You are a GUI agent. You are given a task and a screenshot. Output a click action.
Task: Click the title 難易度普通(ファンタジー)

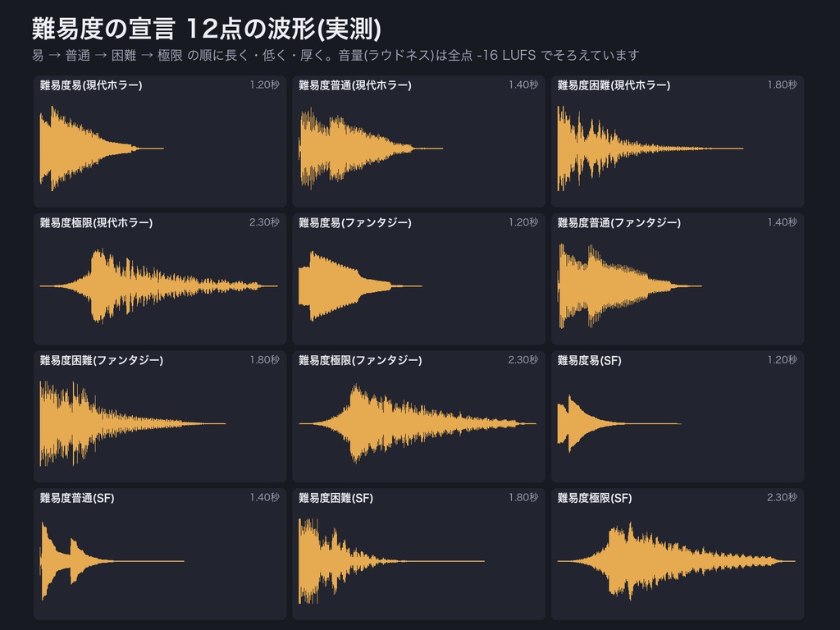(619, 222)
